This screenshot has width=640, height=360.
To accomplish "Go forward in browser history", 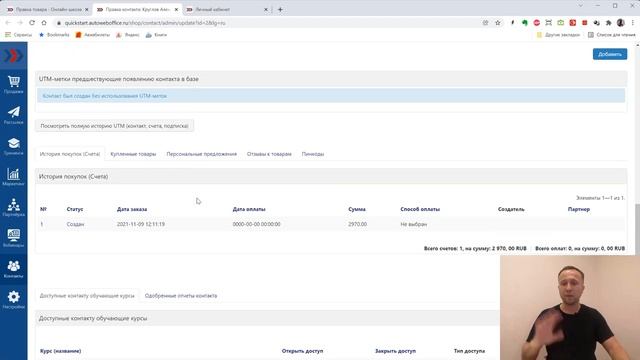I will [x=20, y=23].
